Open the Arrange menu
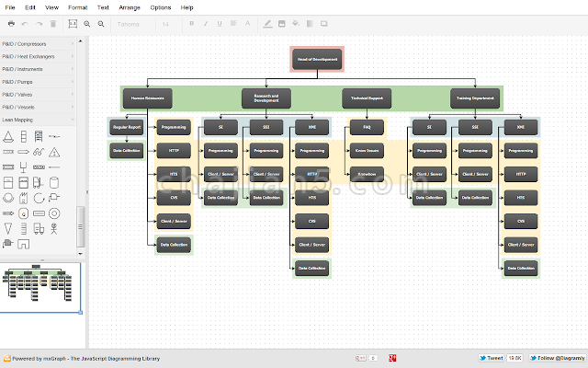 coord(128,6)
